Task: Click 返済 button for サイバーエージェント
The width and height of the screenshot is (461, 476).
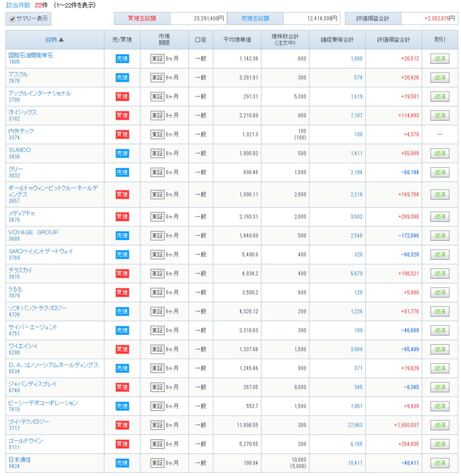Action: (x=440, y=331)
